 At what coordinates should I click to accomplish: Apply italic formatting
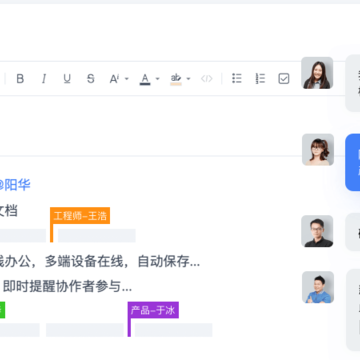tap(44, 79)
